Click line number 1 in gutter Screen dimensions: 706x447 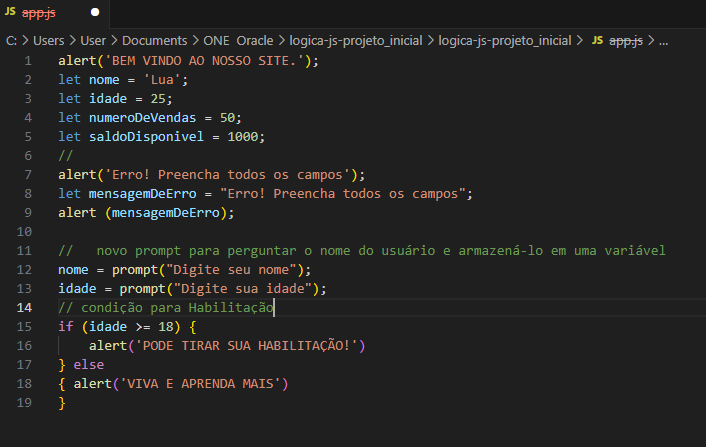(x=28, y=61)
